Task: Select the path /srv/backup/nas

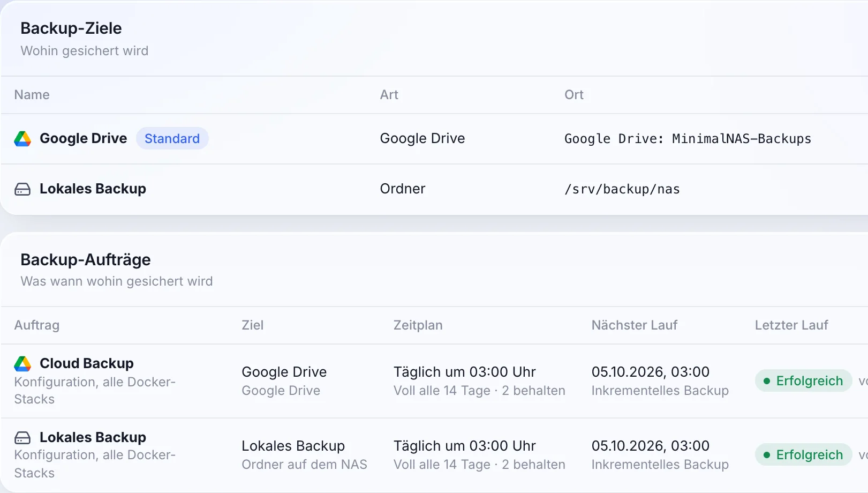Action: 622,189
